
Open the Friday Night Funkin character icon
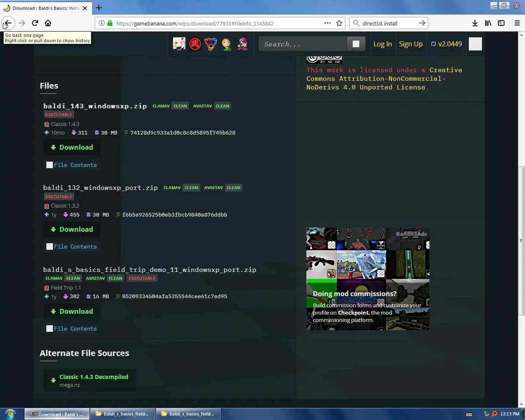pyautogui.click(x=242, y=44)
